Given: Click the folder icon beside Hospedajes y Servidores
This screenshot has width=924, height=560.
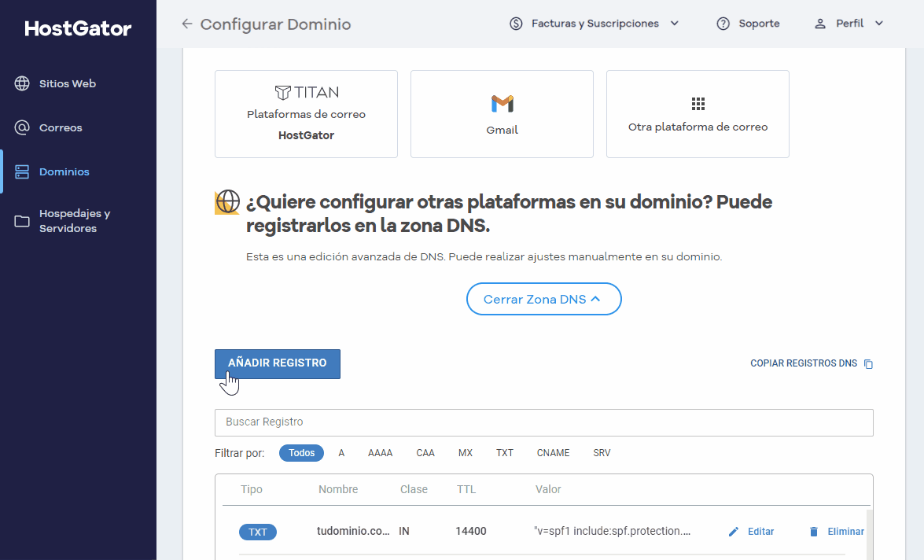Looking at the screenshot, I should pos(22,221).
